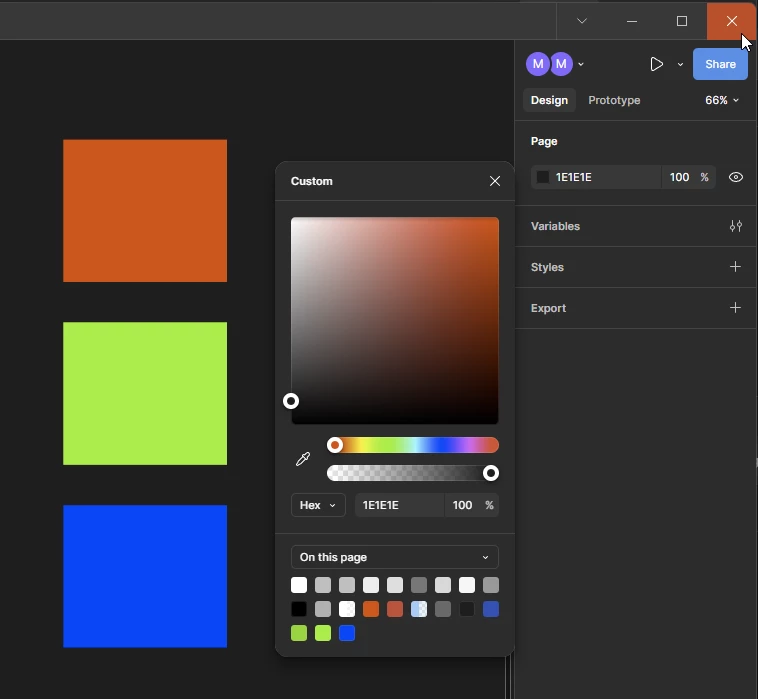Select the blue rectangle on the canvas
This screenshot has height=699, width=758.
(145, 576)
